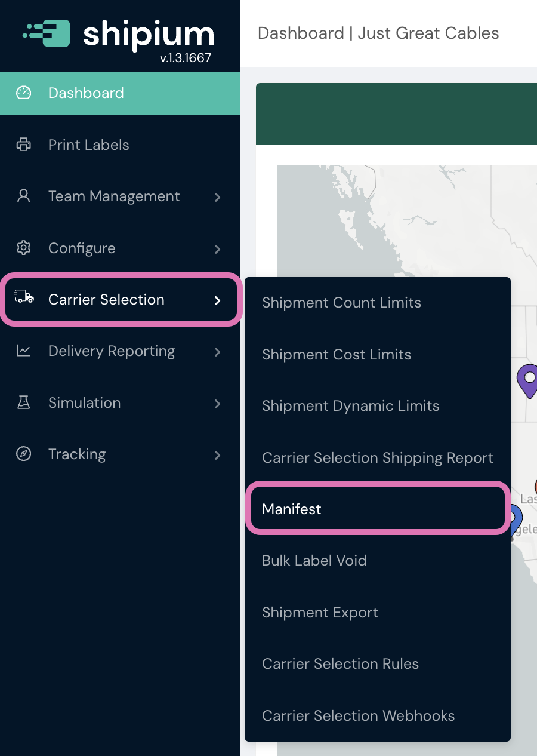This screenshot has width=537, height=756.
Task: Click the Simulation flask icon
Action: [23, 402]
